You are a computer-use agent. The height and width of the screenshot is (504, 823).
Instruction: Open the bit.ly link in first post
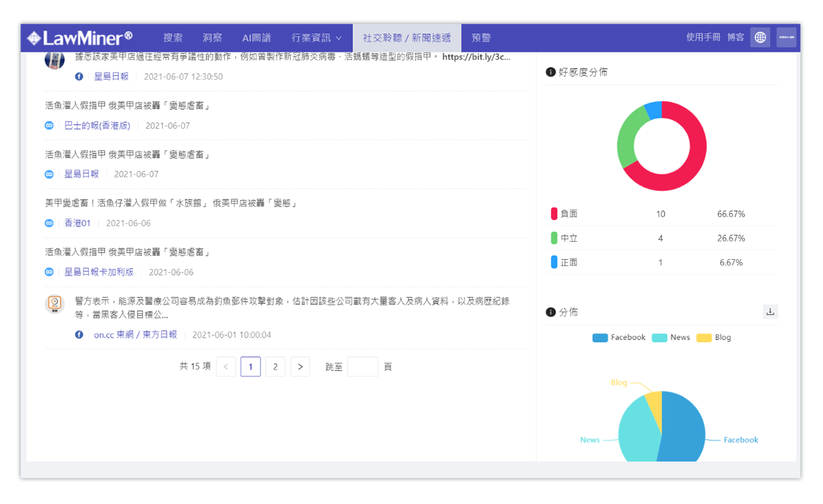(x=476, y=57)
